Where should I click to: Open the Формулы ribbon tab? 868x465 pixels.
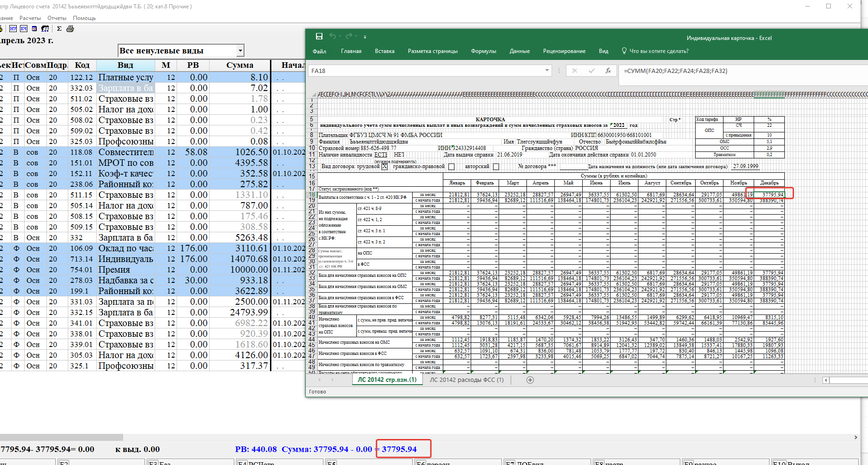(484, 51)
